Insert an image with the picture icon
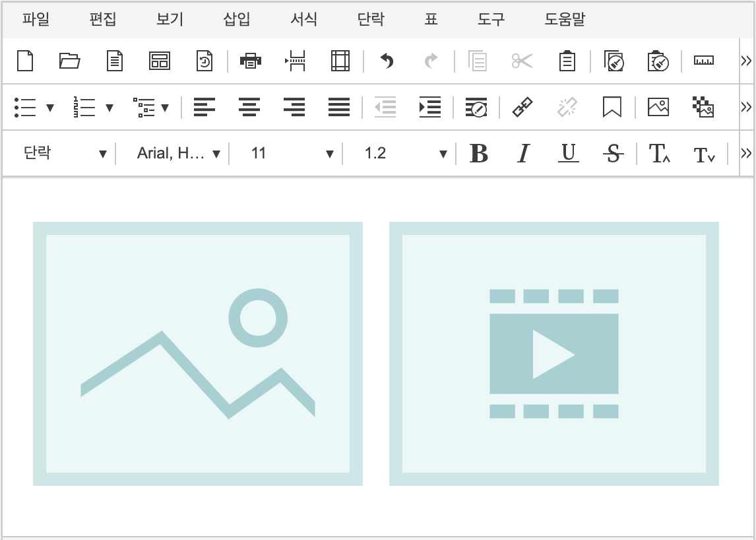The height and width of the screenshot is (540, 756). coord(658,107)
